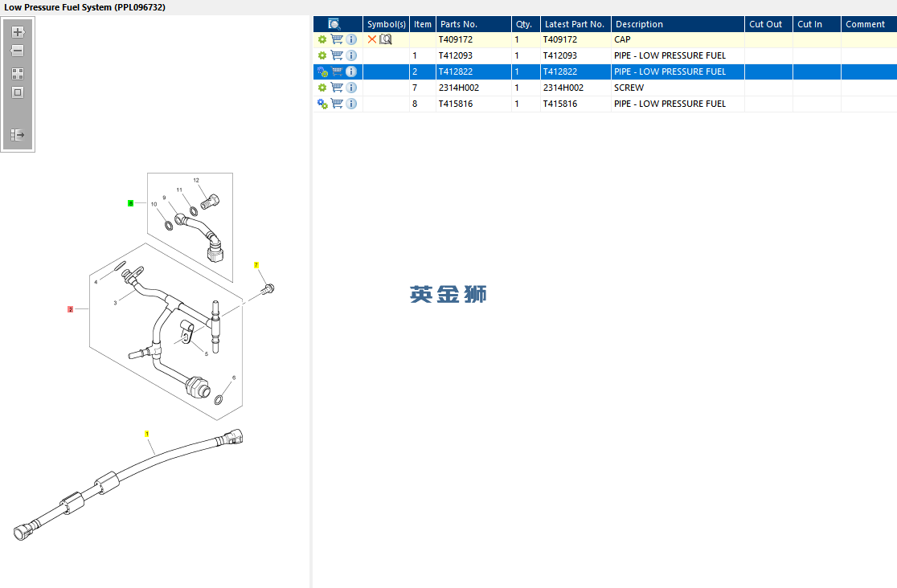The height and width of the screenshot is (588, 897).
Task: Click green gear icon for T409172 CAP
Action: [322, 39]
